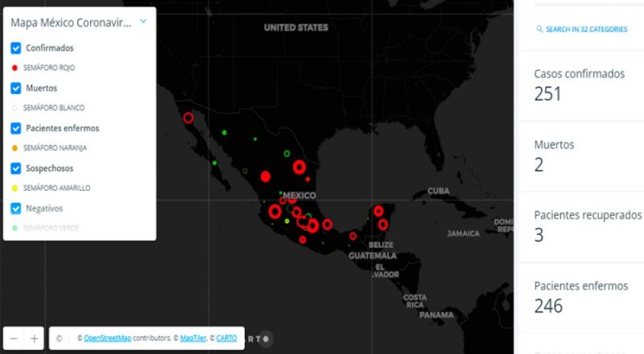Image resolution: width=644 pixels, height=354 pixels.
Task: Toggle the Sospechosos layer checkbox
Action: tap(16, 169)
